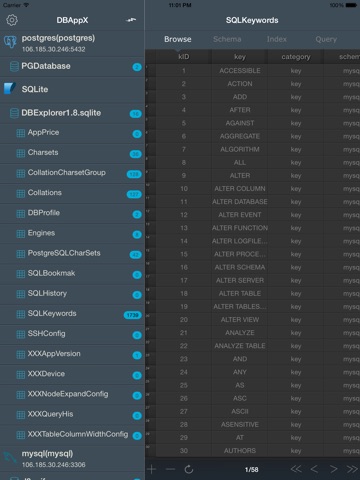Image resolution: width=360 pixels, height=480 pixels.
Task: Select the ALTER VIEW cell
Action: (x=240, y=320)
